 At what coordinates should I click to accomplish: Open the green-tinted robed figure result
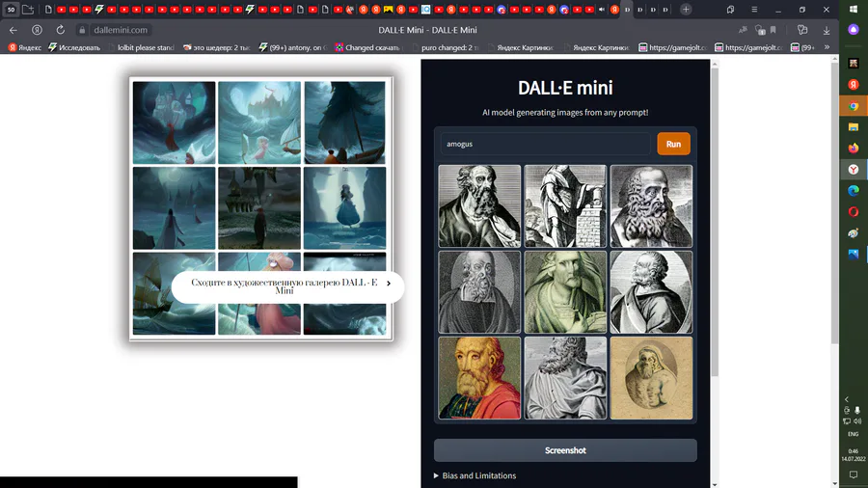[565, 292]
